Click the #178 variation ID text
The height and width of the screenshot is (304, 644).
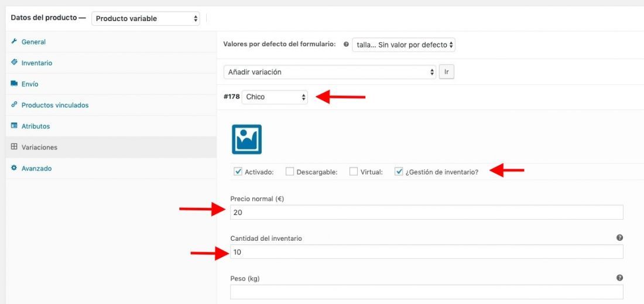pyautogui.click(x=232, y=97)
